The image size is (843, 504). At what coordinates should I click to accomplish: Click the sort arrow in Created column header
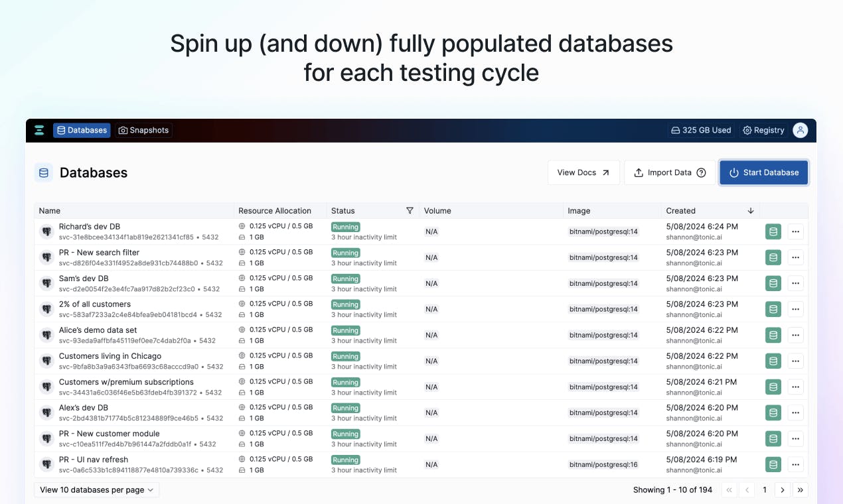pos(751,211)
